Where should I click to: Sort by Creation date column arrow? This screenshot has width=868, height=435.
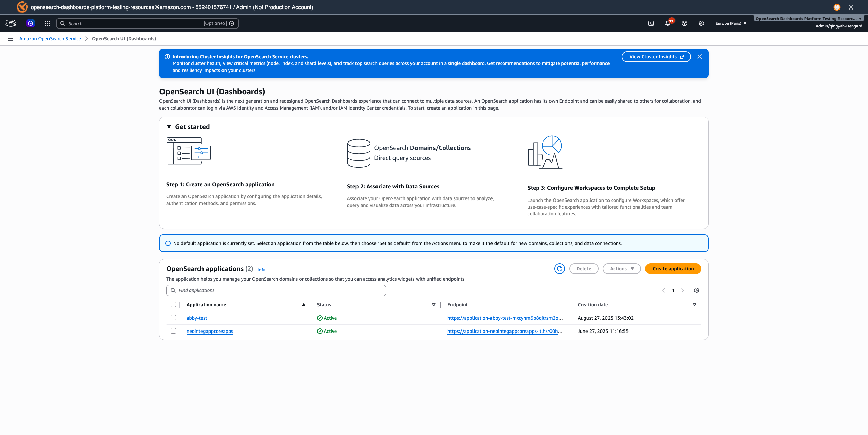coord(695,305)
